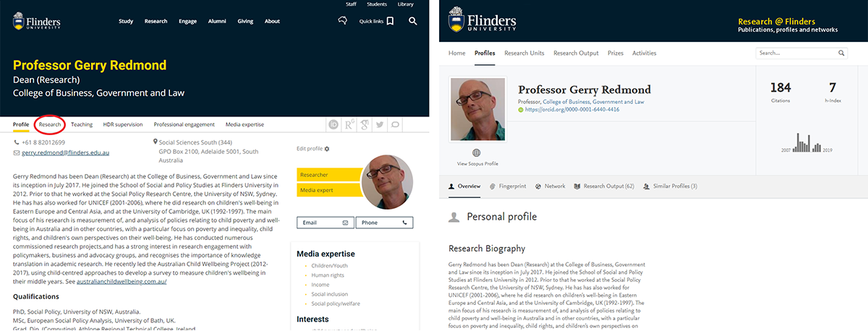The image size is (868, 331).
Task: Open Research Output (62) tab
Action: [x=603, y=186]
